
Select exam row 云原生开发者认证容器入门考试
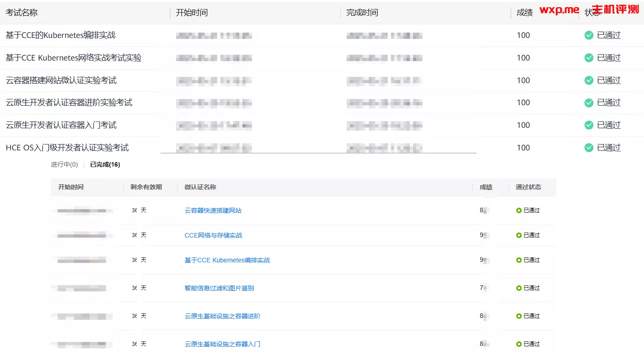tap(322, 125)
